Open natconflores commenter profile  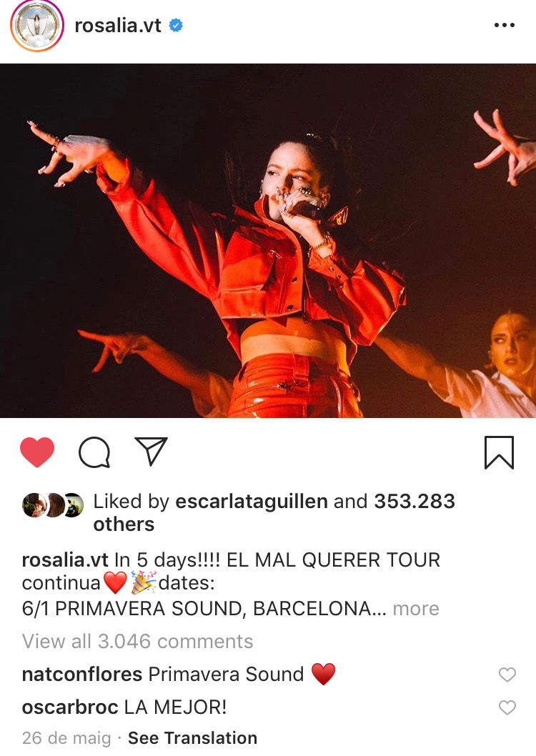(82, 675)
